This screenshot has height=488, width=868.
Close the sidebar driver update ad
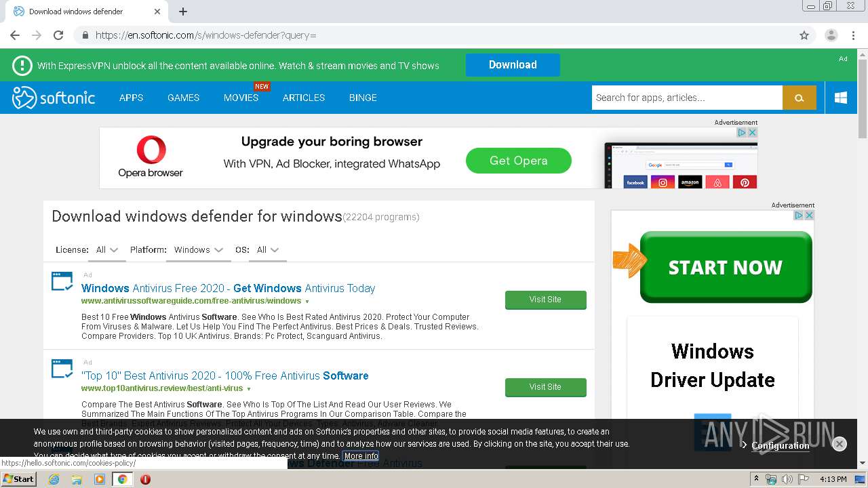(x=808, y=215)
